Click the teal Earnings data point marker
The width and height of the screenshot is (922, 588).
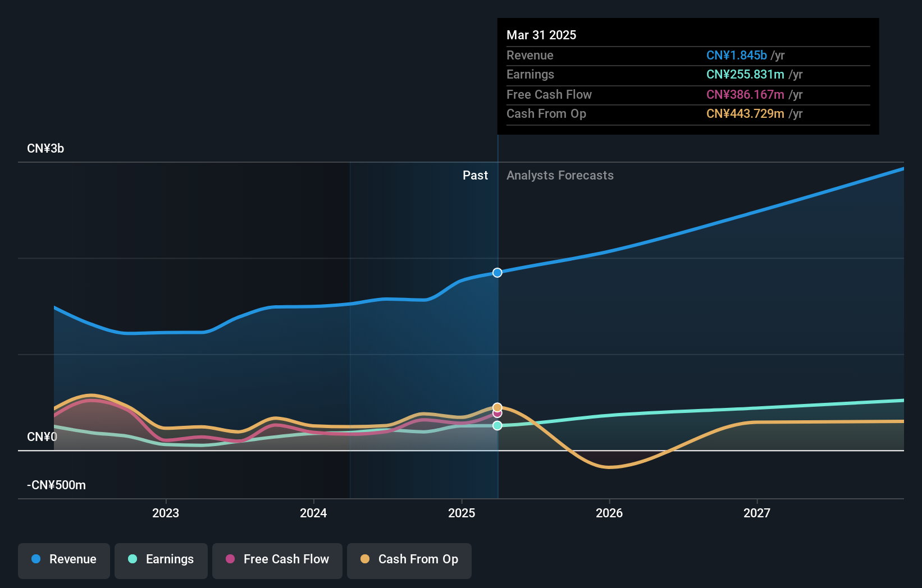coord(497,425)
